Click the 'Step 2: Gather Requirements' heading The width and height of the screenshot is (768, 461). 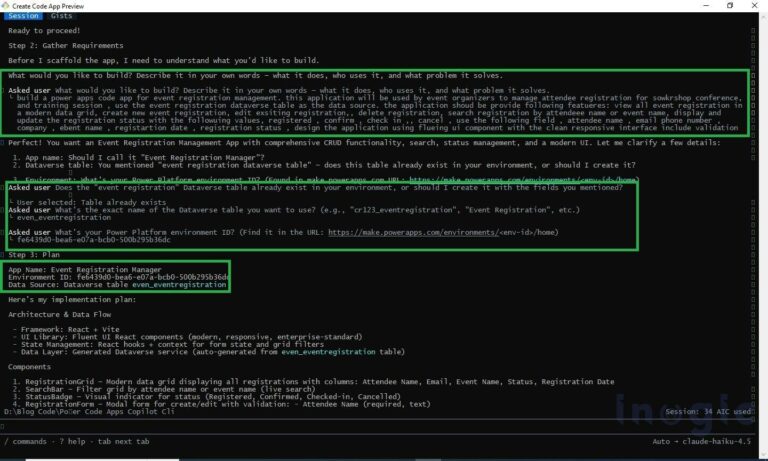pyautogui.click(x=66, y=46)
